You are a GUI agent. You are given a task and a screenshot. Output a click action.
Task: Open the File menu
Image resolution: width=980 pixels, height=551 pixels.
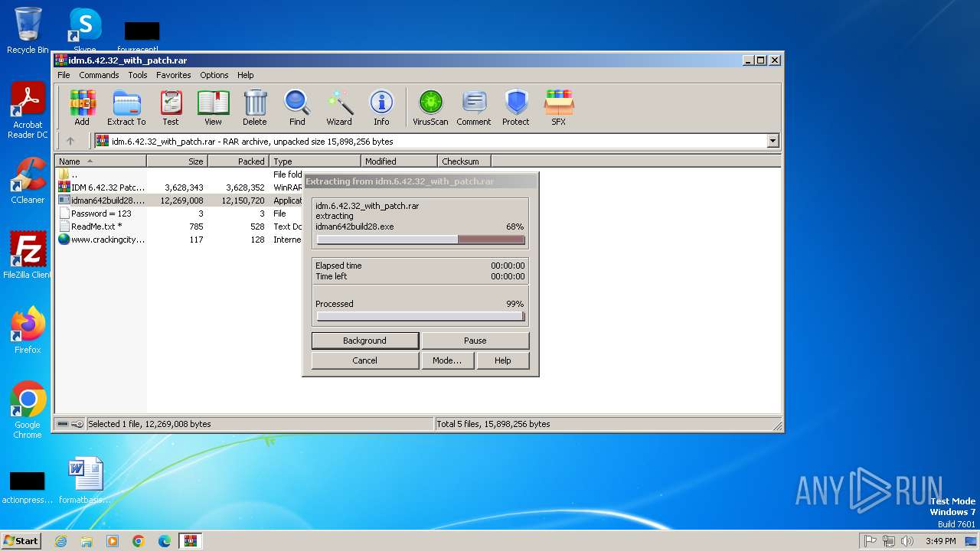(64, 75)
